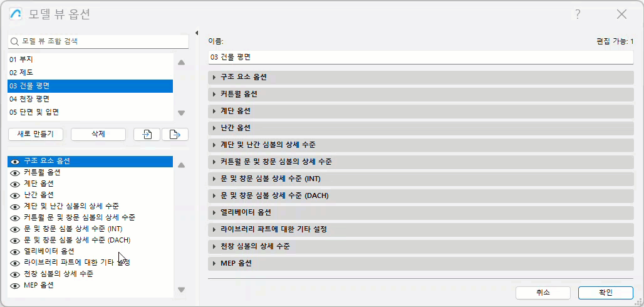Select MEP 옵션 row in left list

point(90,285)
